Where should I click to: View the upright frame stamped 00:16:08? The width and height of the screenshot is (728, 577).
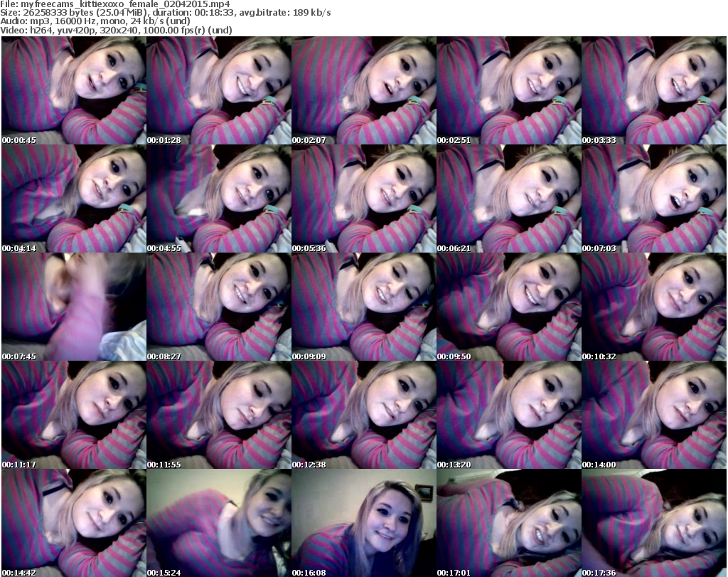coord(364,523)
